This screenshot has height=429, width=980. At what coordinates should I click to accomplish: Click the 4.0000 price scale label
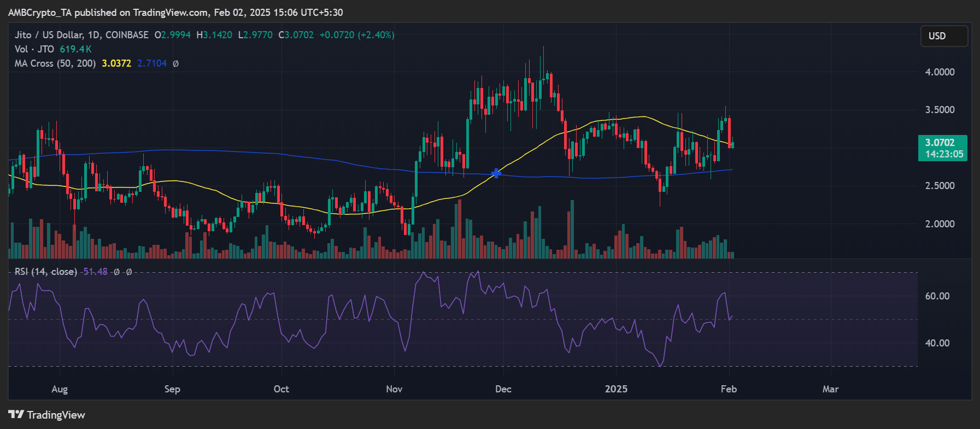click(x=940, y=72)
